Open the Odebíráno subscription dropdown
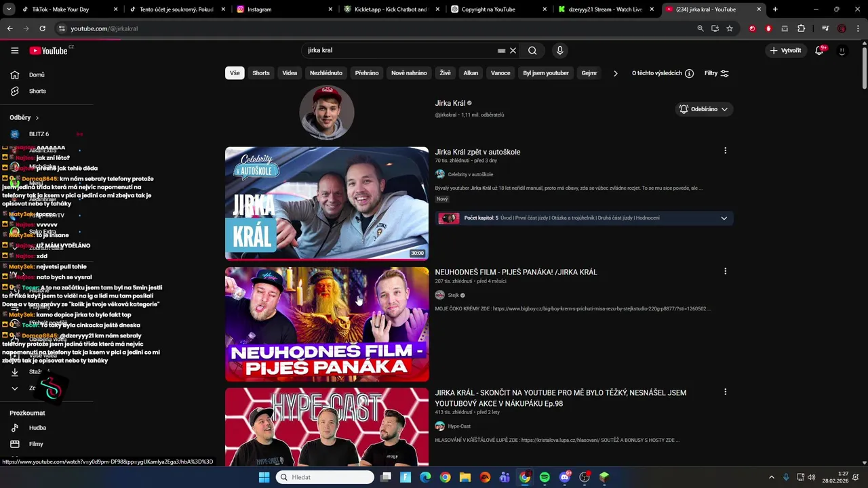The width and height of the screenshot is (868, 488). click(703, 109)
